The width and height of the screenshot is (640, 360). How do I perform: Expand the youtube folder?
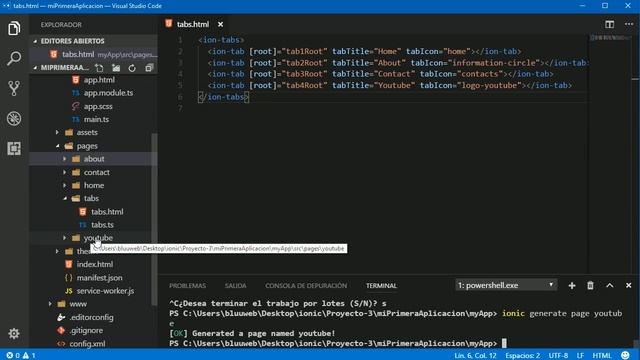64,238
